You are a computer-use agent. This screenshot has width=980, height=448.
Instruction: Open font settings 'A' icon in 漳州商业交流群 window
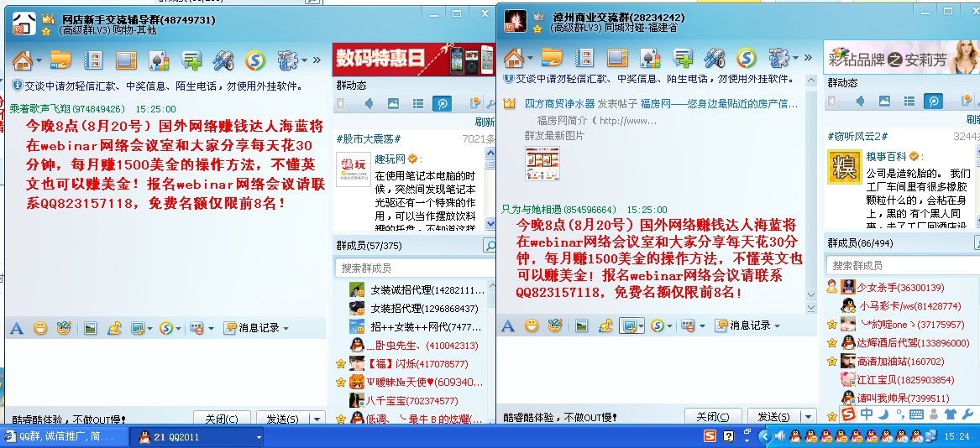(508, 326)
